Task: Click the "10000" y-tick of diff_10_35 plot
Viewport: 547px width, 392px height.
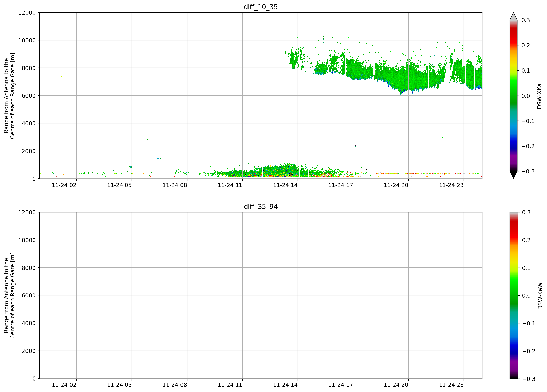Action: point(27,40)
